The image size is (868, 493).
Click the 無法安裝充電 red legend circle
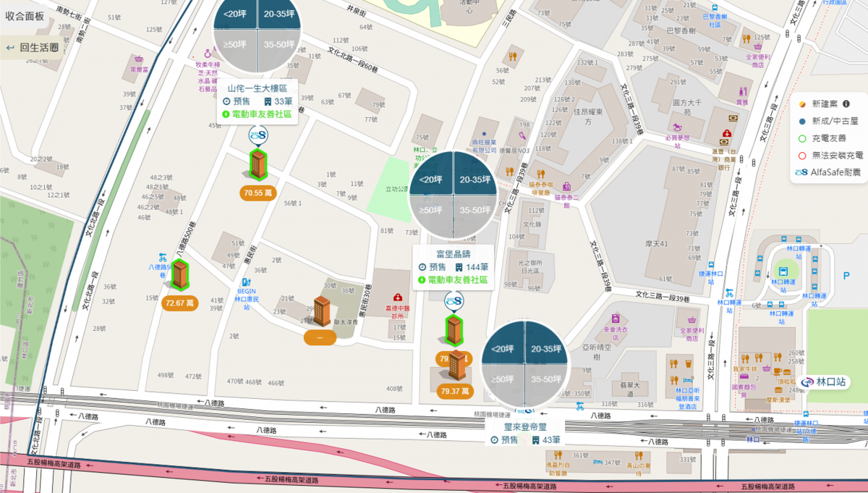801,155
